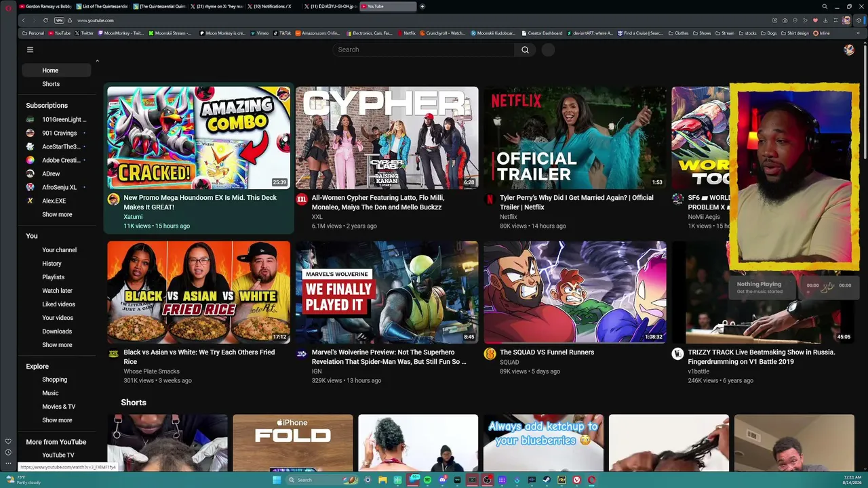Expand Show more under the You section
868x488 pixels.
[x=57, y=345]
